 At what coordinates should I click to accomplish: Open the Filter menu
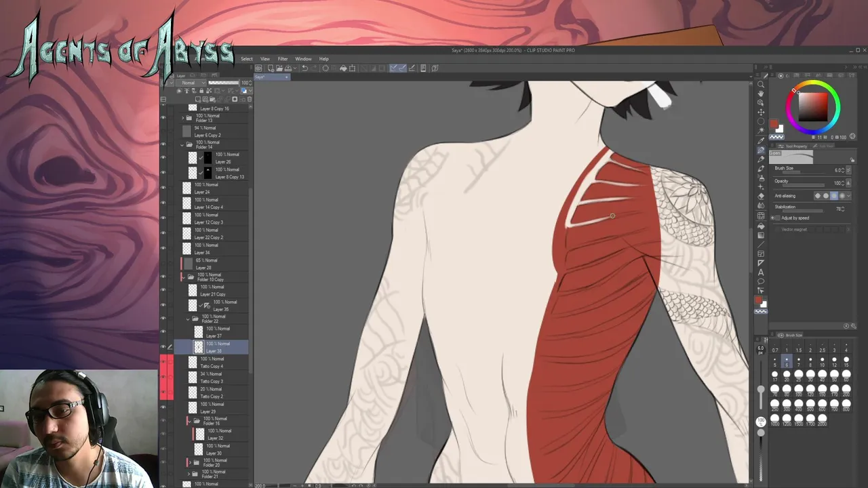point(283,59)
